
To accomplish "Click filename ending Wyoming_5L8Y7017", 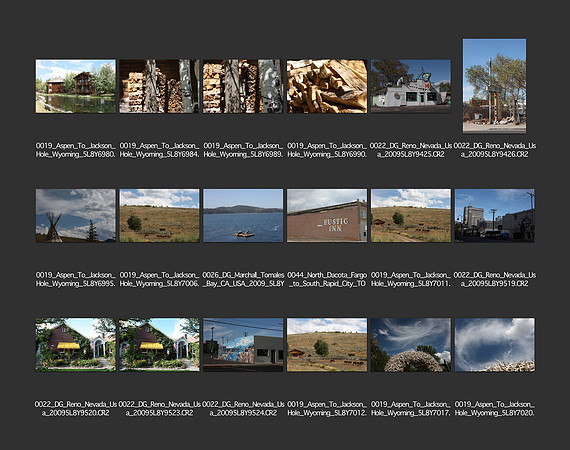I will (x=411, y=409).
